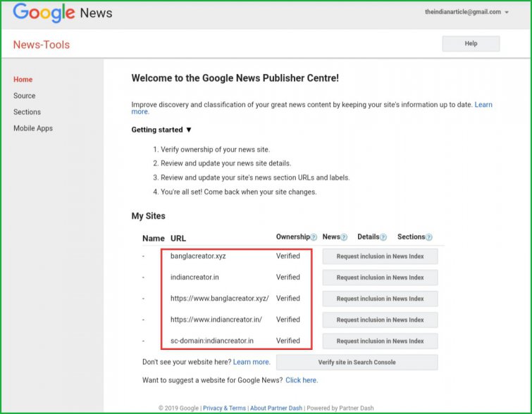
Task: Select the sc-domain:indiancreator.in URL text
Action: click(212, 341)
